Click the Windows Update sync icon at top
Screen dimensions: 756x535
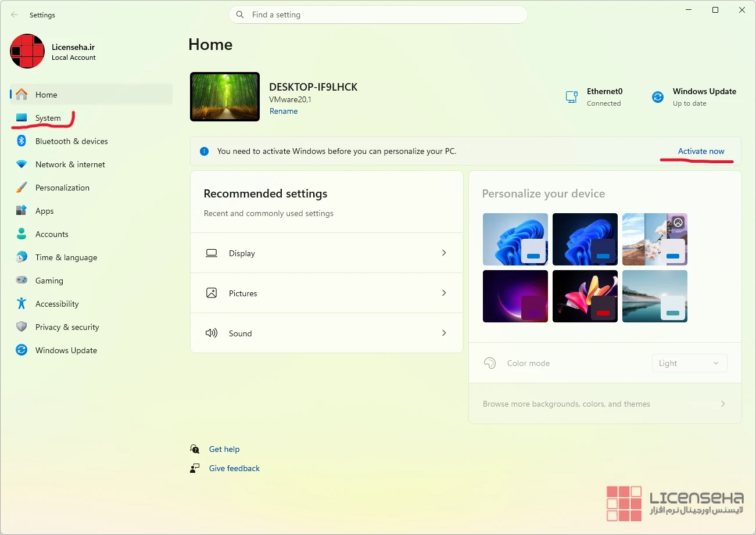[658, 97]
